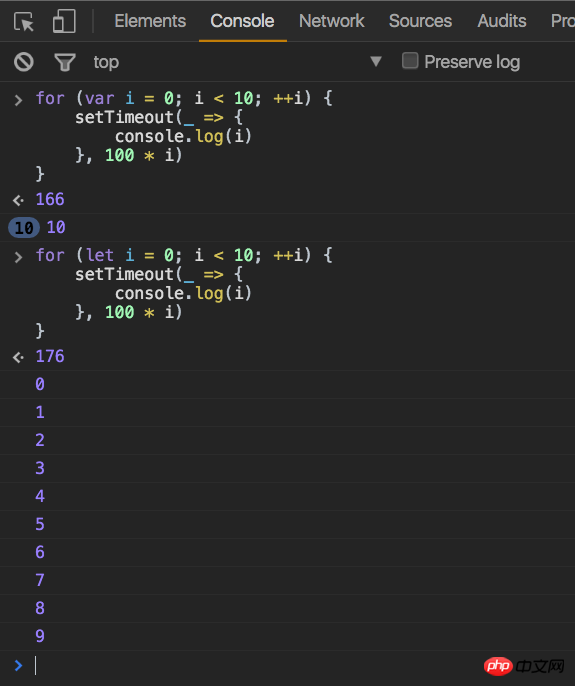Viewport: 575px width, 686px height.
Task: Select the top context selector
Action: [x=106, y=62]
